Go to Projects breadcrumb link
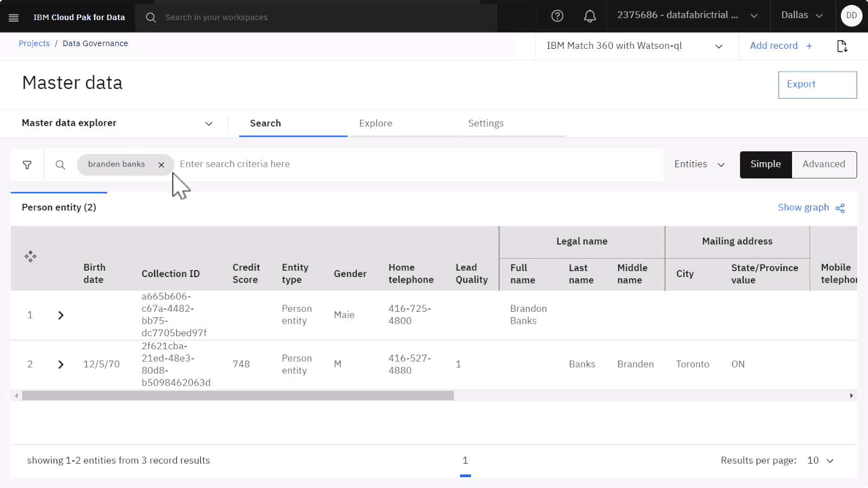The width and height of the screenshot is (868, 488). [x=34, y=43]
